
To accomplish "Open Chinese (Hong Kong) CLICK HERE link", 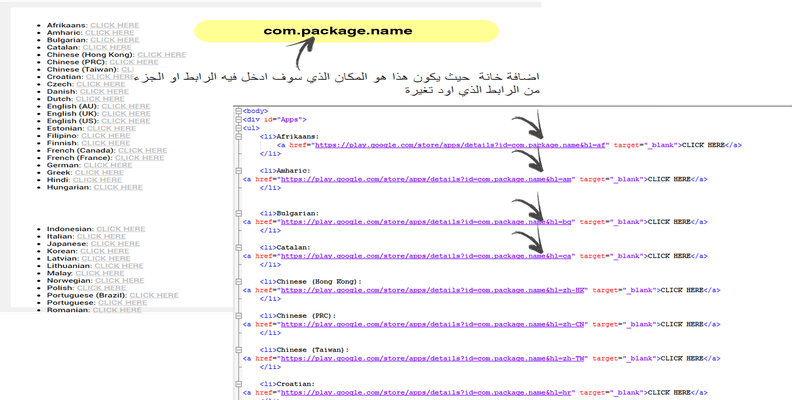I will [x=162, y=55].
